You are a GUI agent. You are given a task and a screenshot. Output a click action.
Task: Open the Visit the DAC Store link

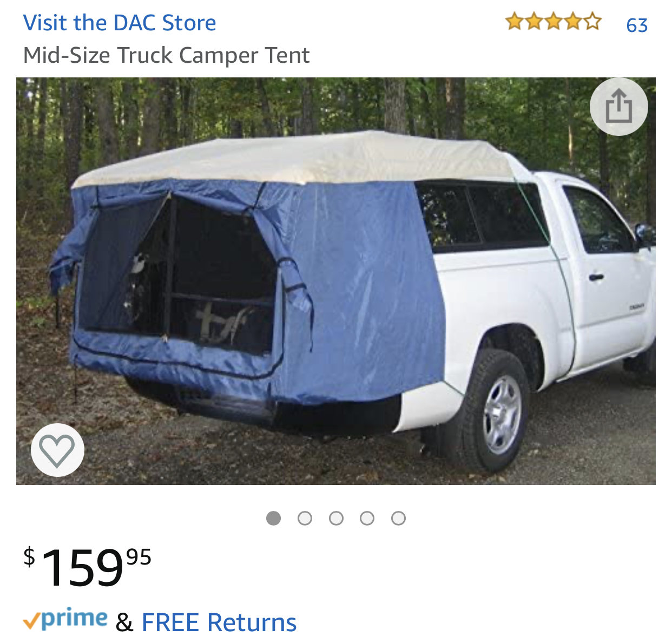(x=120, y=23)
